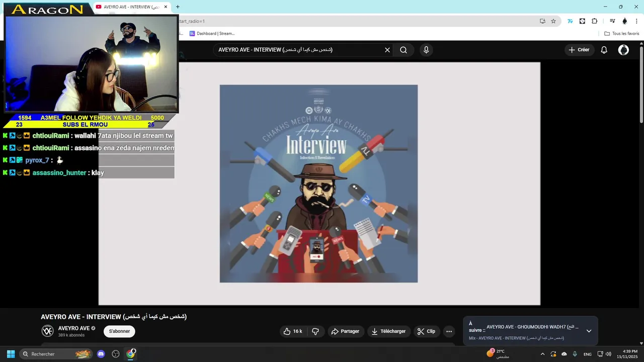Open the network status tray icon
This screenshot has width=644, height=362.
pyautogui.click(x=600, y=354)
